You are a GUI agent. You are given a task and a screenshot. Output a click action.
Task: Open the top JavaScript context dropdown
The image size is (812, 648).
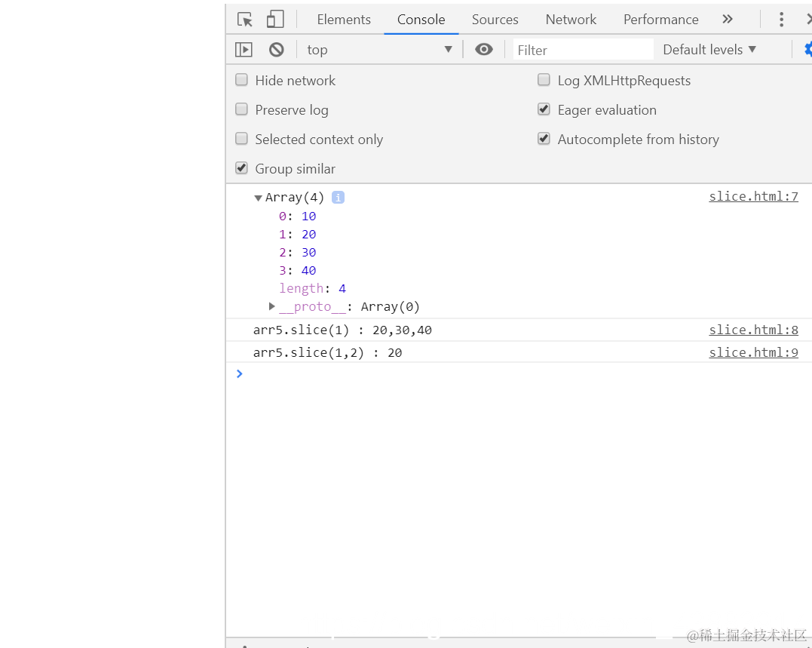coord(379,50)
